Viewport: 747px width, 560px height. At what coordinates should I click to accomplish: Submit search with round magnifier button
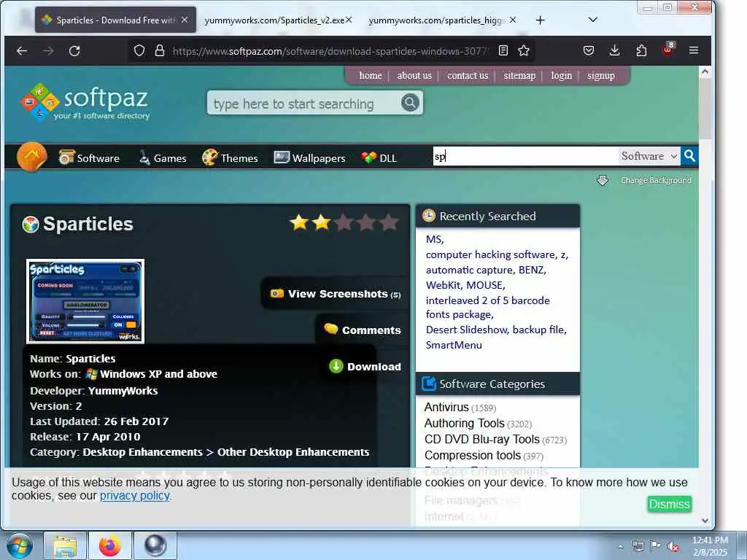pos(410,102)
